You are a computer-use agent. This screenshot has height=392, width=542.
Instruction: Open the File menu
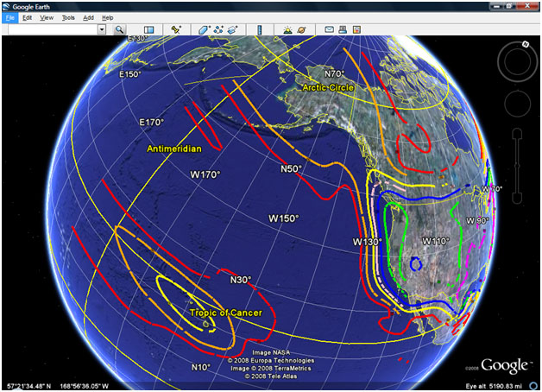click(x=9, y=17)
